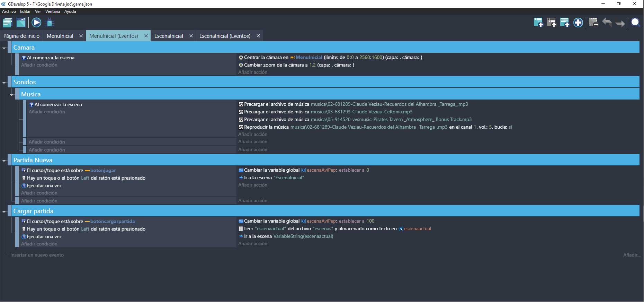Click the circled plus add-other-event icon
Screen dimensions: 644x302
point(578,23)
